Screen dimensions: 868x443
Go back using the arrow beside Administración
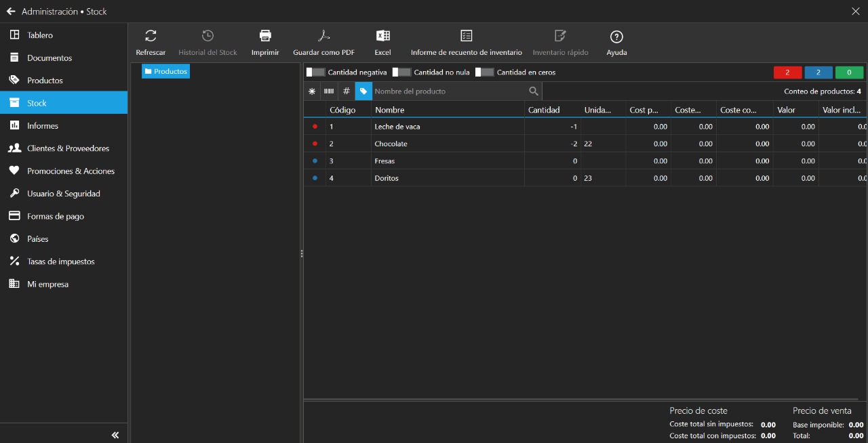coord(11,12)
